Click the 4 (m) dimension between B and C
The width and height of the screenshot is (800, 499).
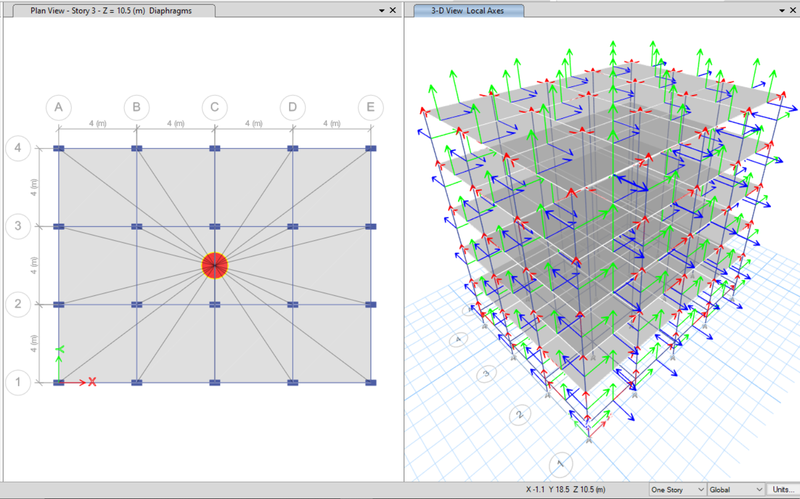176,123
